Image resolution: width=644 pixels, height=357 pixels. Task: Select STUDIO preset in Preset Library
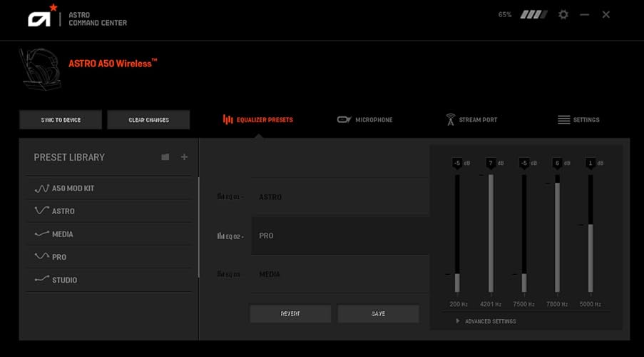tap(109, 280)
